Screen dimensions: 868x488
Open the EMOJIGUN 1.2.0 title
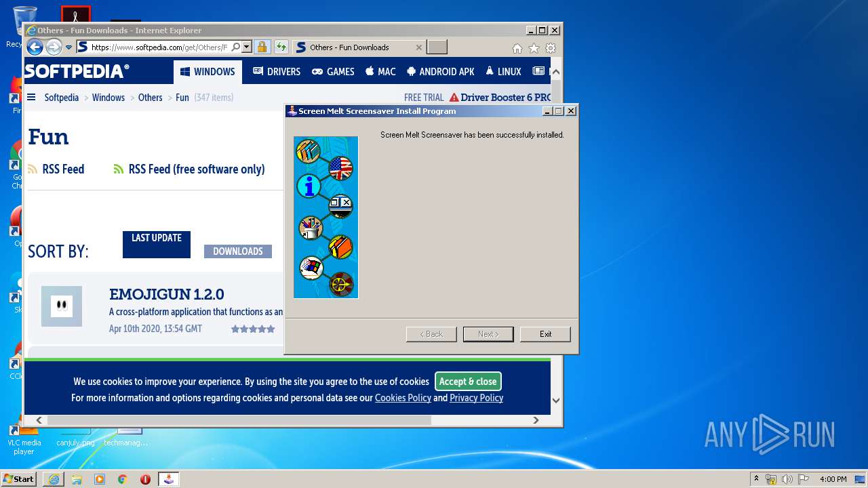tap(167, 294)
